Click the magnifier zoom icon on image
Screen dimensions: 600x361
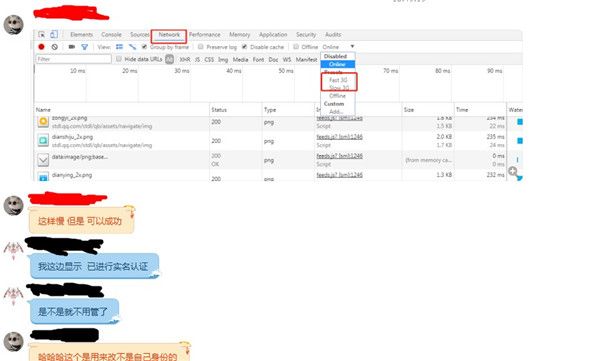click(x=514, y=172)
